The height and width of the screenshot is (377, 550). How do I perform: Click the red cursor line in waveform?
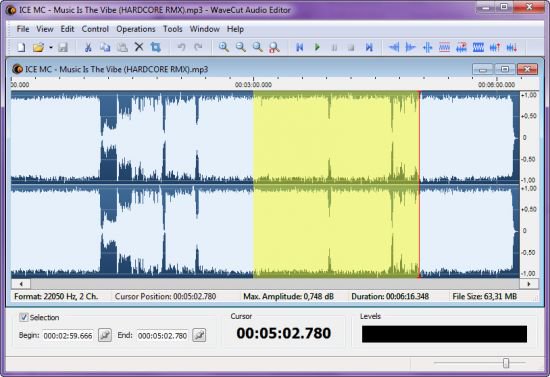[x=419, y=184]
